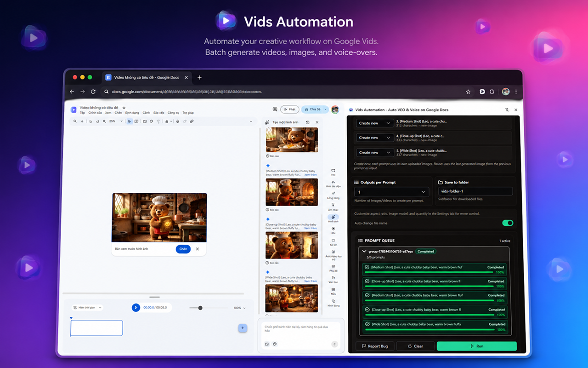This screenshot has width=588, height=368.
Task: Open the Chèn menu
Action: tap(118, 113)
